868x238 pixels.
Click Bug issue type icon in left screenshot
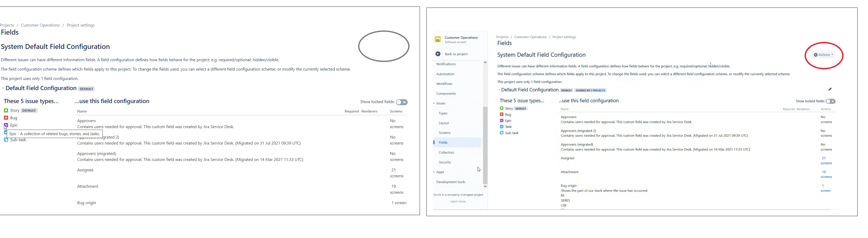(x=6, y=118)
